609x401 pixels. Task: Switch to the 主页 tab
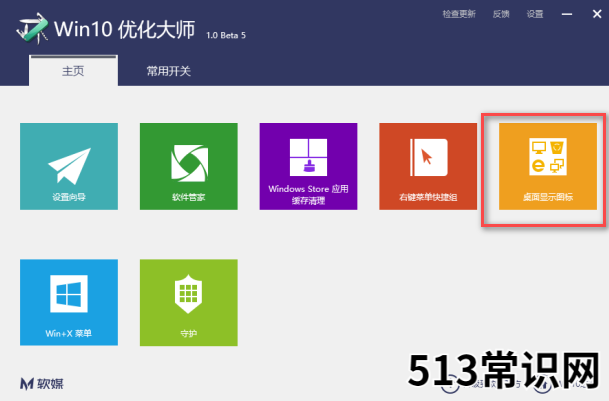click(73, 71)
